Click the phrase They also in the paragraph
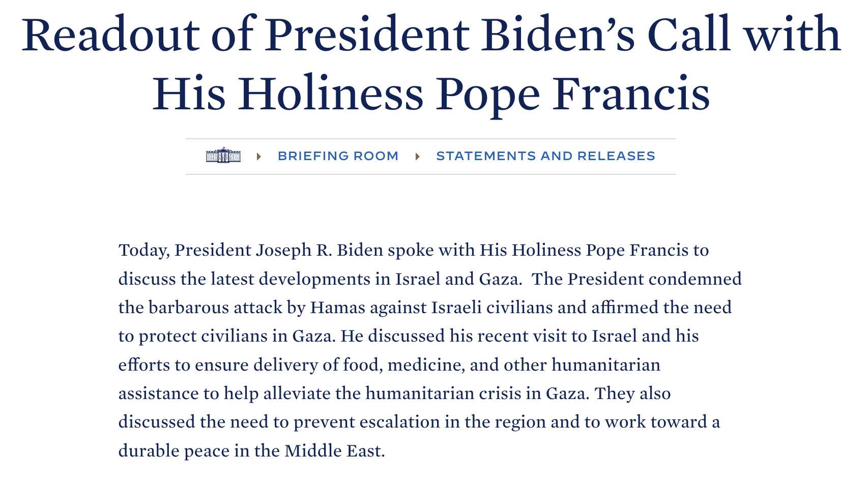Image resolution: width=868 pixels, height=487 pixels. click(632, 394)
